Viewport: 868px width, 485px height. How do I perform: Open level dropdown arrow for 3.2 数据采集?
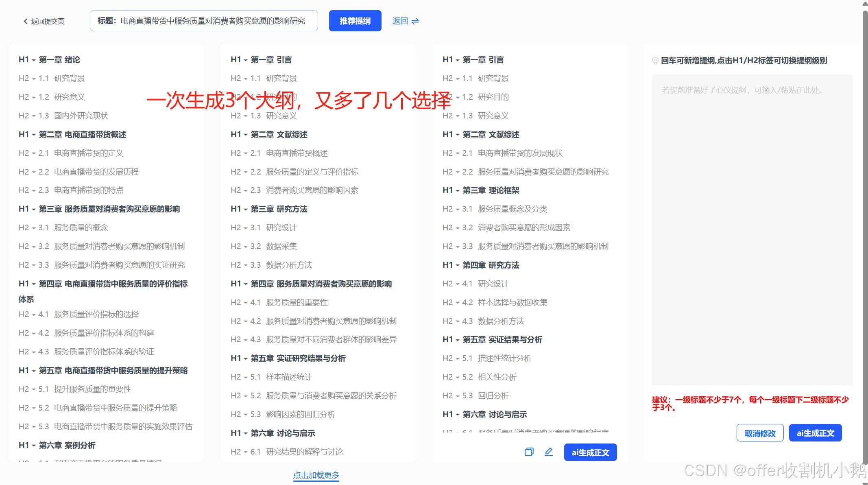point(246,247)
